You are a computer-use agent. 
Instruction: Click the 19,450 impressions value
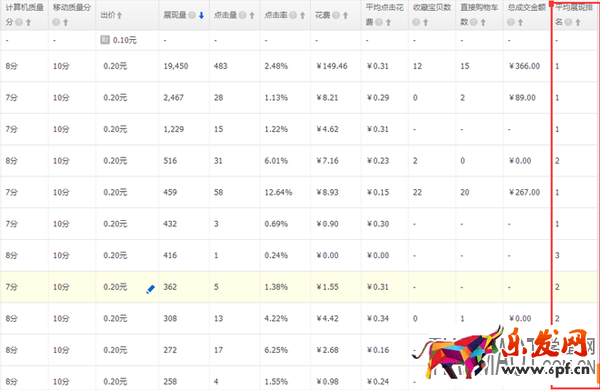click(176, 66)
